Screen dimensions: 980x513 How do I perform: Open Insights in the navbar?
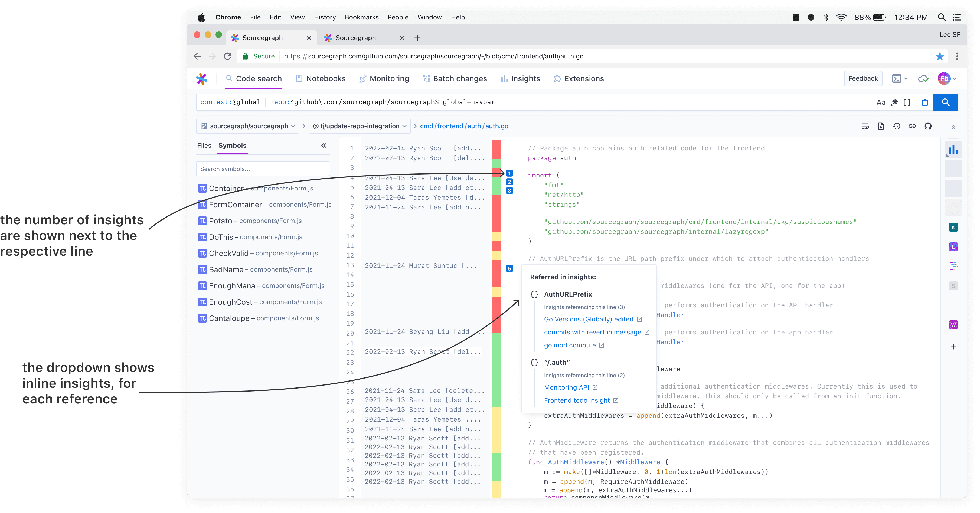520,79
